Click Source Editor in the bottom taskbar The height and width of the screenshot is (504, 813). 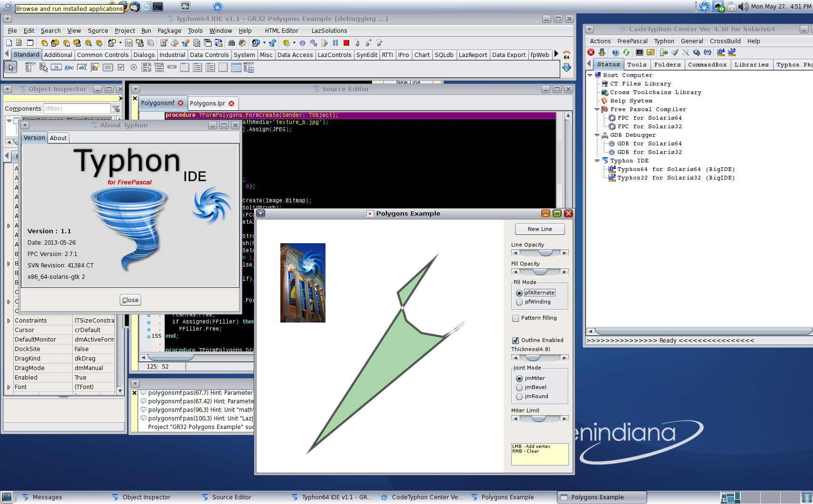pos(231,497)
